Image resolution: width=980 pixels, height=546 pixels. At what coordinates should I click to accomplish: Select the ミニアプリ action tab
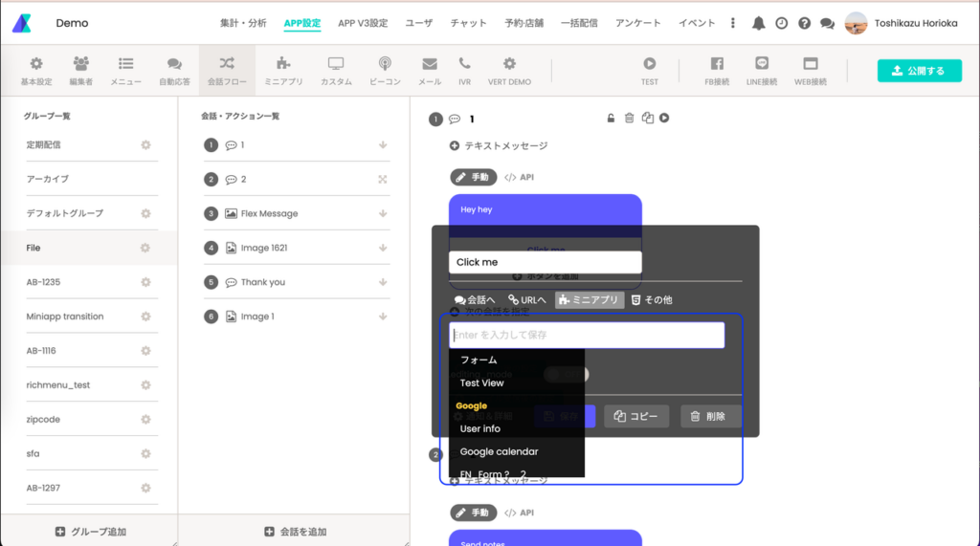click(x=590, y=300)
